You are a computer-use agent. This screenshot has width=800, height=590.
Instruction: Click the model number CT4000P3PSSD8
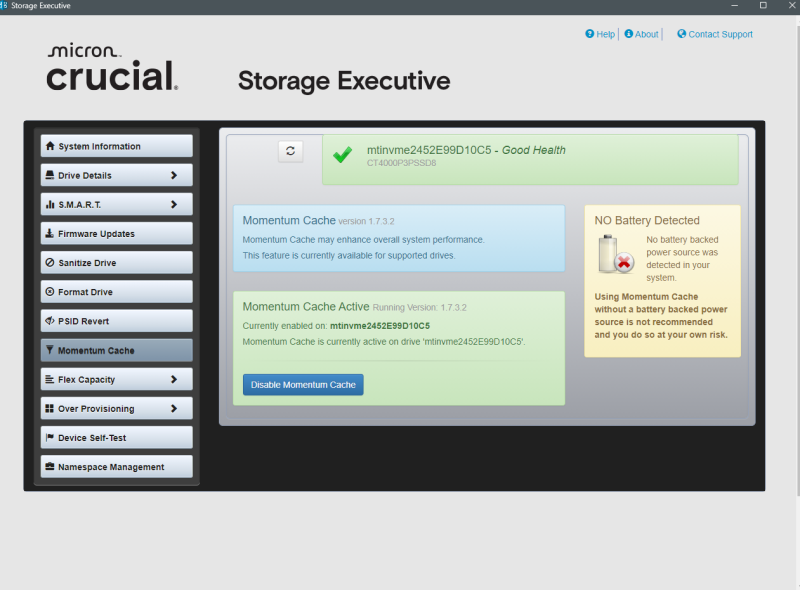tap(402, 163)
